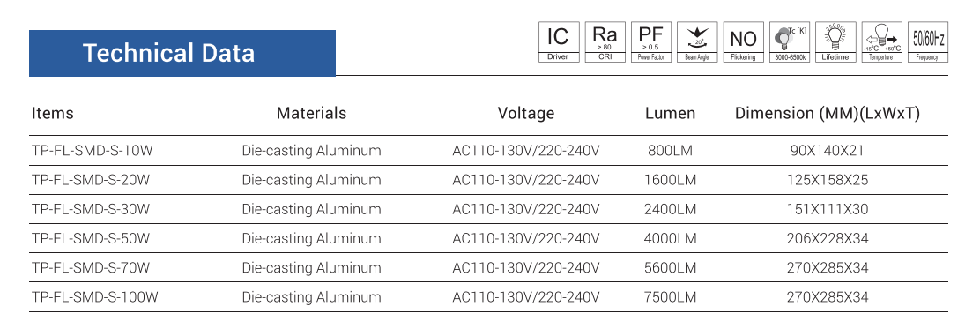This screenshot has width=980, height=329.
Task: Click the TP-FL-SMD-S-70W item name
Action: tap(91, 268)
